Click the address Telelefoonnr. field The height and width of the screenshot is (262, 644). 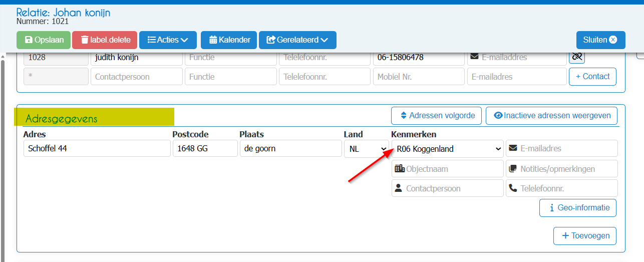coord(562,188)
